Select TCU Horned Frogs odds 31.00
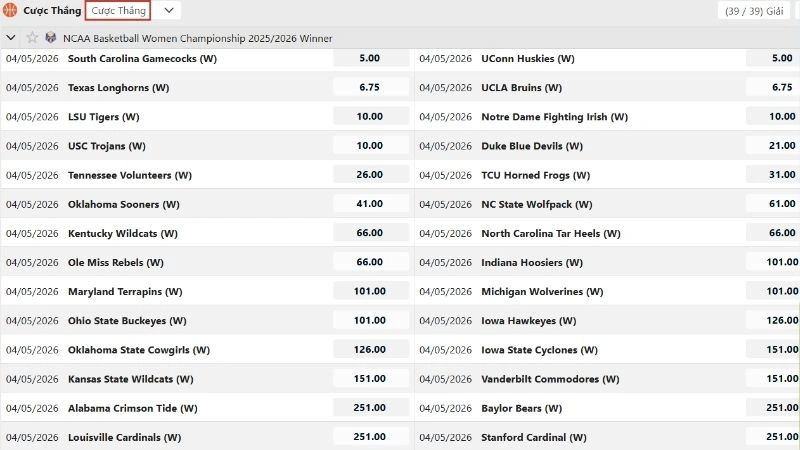Image resolution: width=800 pixels, height=450 pixels. [x=773, y=174]
